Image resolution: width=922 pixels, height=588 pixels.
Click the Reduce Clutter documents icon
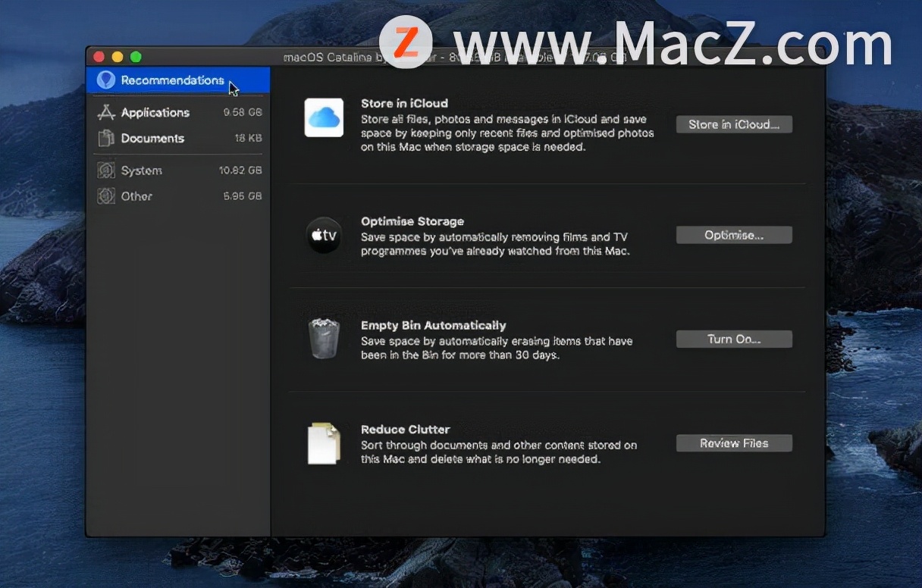[324, 443]
